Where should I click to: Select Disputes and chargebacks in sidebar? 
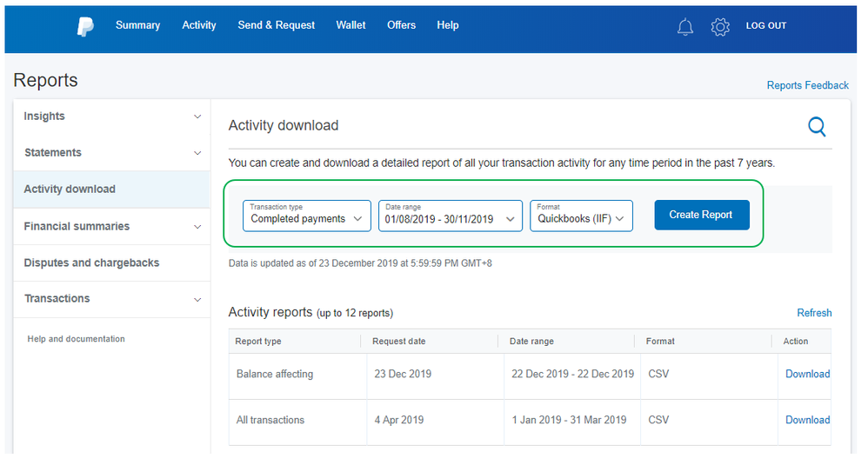pyautogui.click(x=91, y=263)
